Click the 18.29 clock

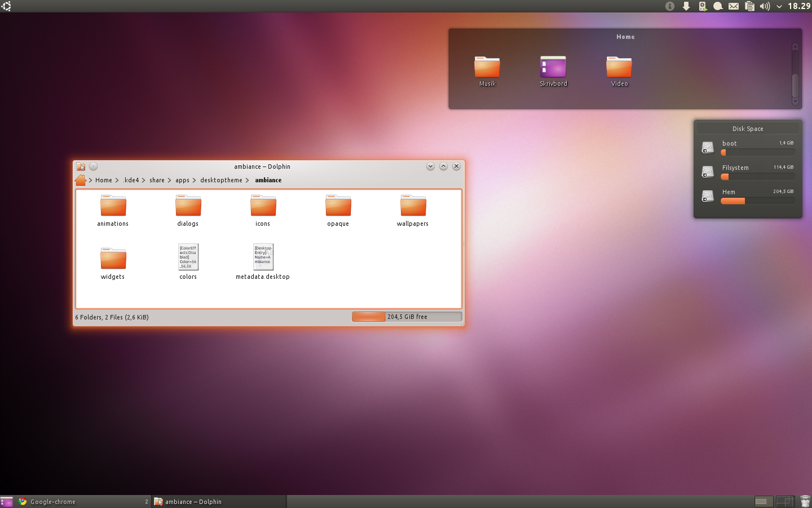(x=799, y=6)
